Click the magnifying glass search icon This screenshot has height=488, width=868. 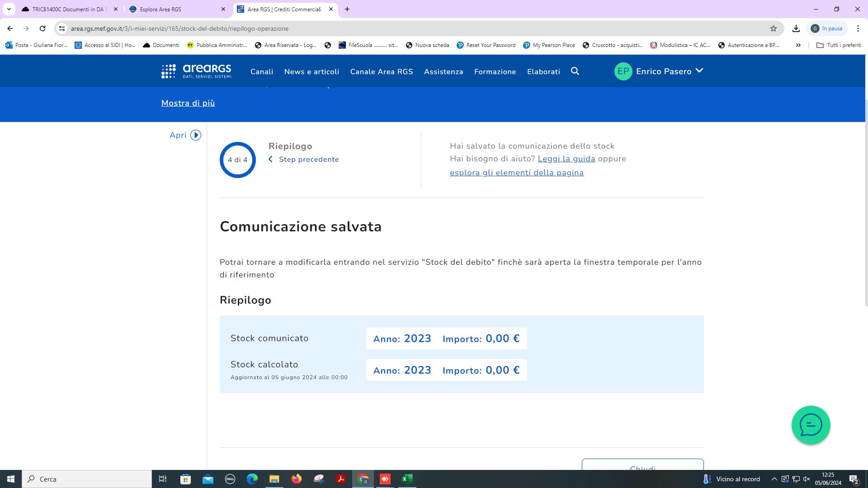tap(575, 71)
